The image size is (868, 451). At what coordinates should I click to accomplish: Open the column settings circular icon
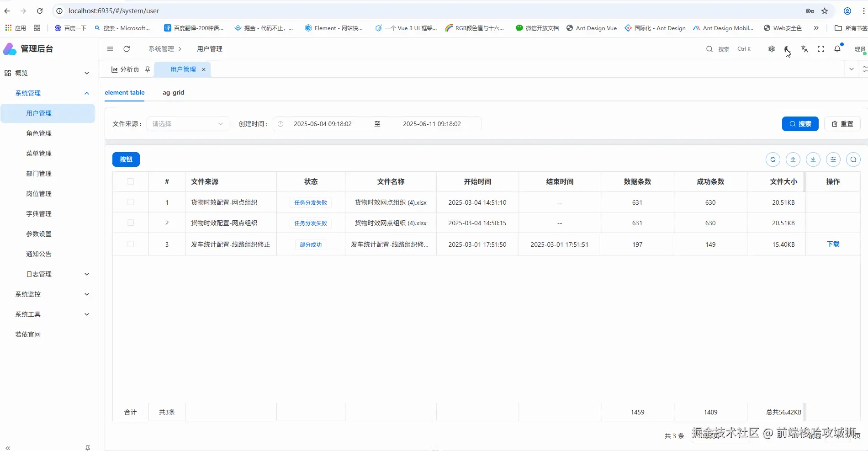833,159
